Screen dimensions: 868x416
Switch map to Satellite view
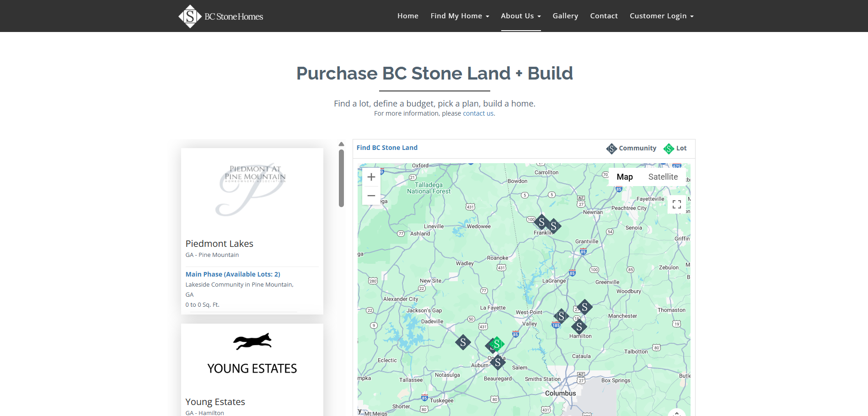coord(663,177)
